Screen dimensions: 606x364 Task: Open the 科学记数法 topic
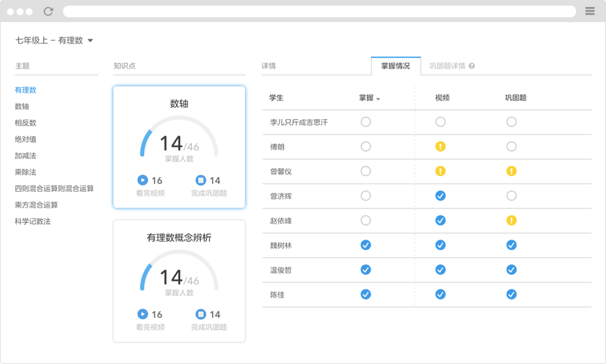(x=33, y=221)
